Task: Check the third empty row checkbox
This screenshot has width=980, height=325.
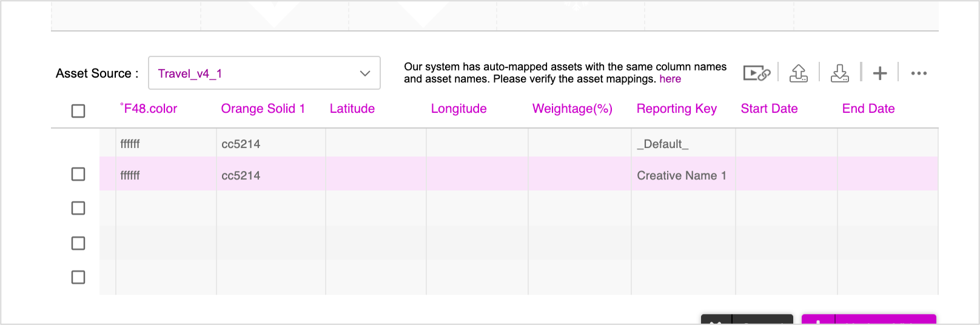Action: [x=78, y=277]
